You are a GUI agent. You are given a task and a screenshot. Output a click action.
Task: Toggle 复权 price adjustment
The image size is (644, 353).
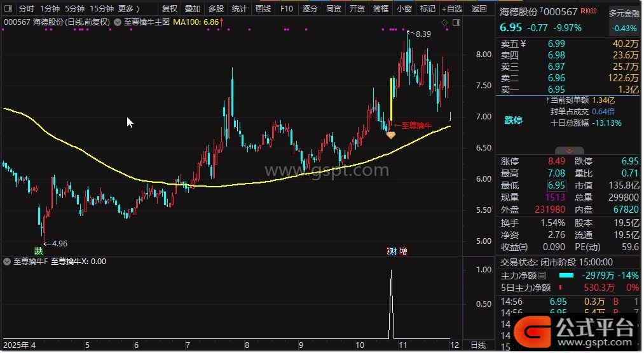(170, 9)
